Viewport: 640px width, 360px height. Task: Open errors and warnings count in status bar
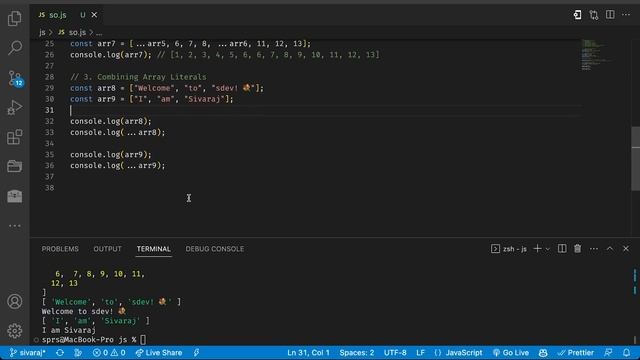point(109,353)
